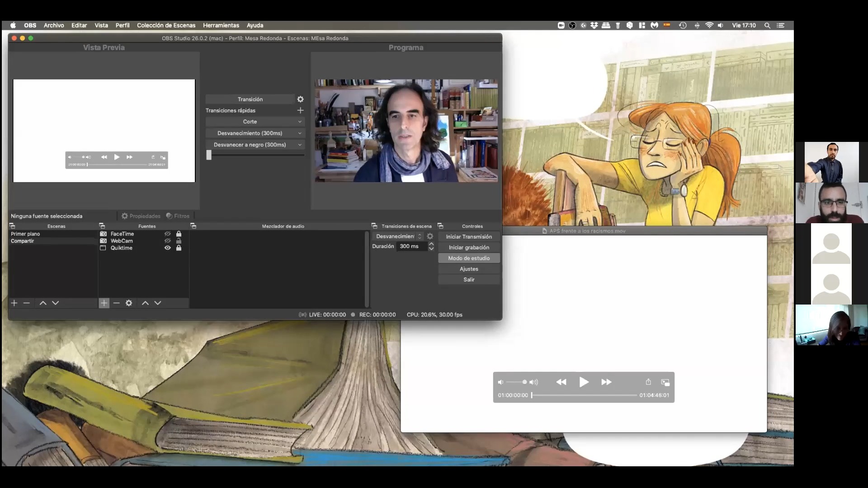
Task: Open Vista menu
Action: [x=101, y=25]
